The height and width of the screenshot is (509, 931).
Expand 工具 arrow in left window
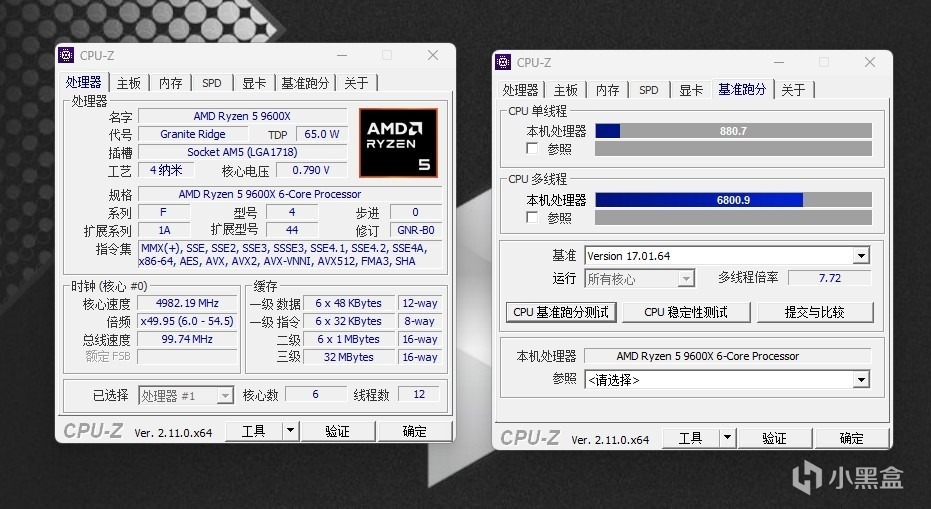coord(290,431)
